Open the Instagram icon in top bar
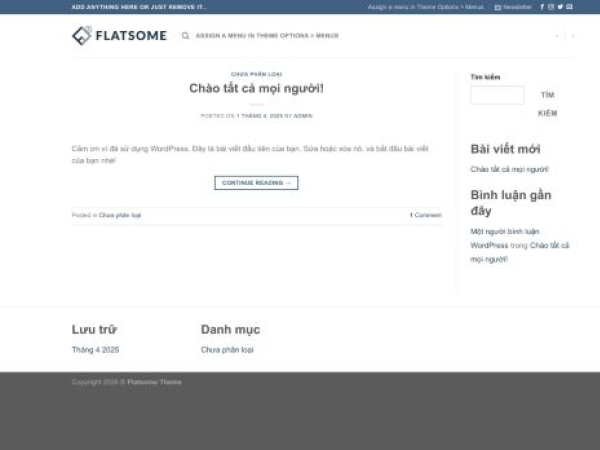 553,6
